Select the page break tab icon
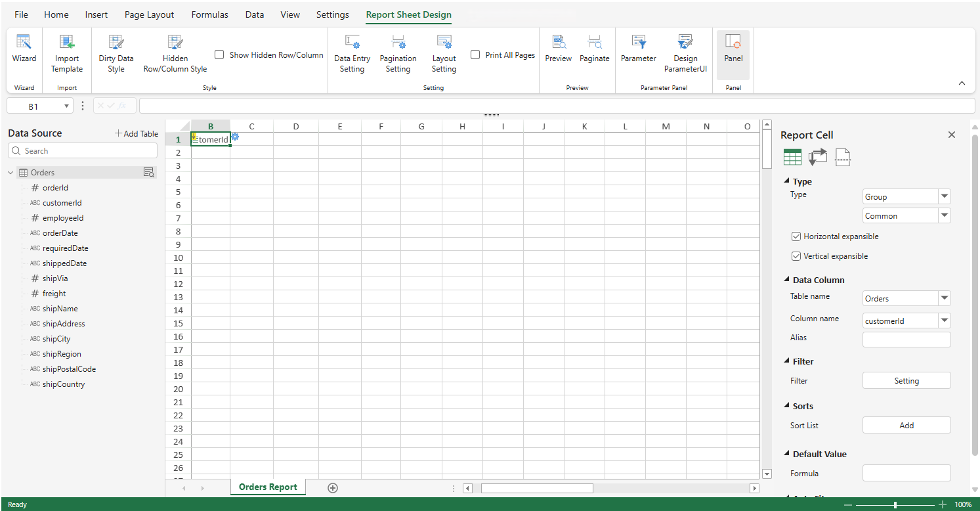 843,157
